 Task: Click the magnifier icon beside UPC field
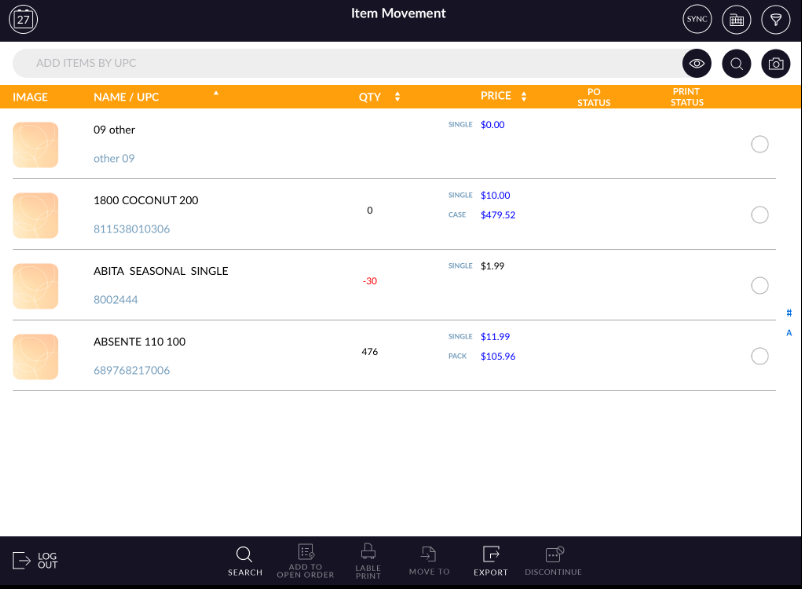click(x=736, y=64)
